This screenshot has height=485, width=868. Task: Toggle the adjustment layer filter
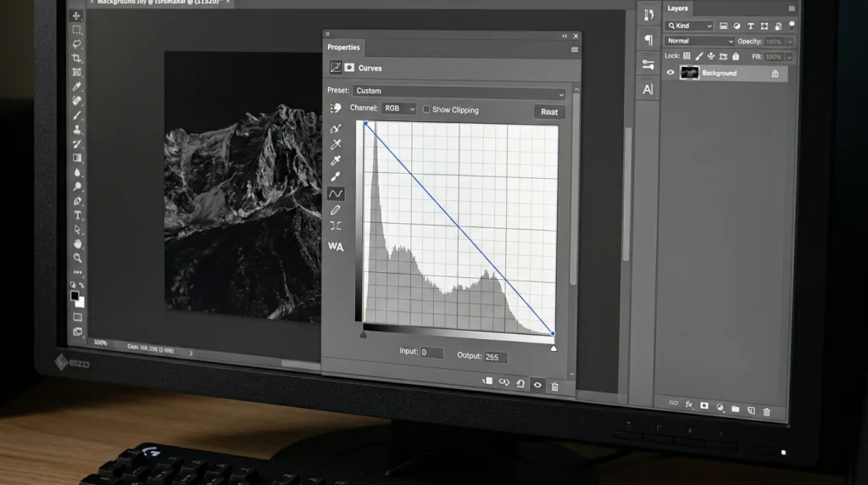(x=737, y=25)
